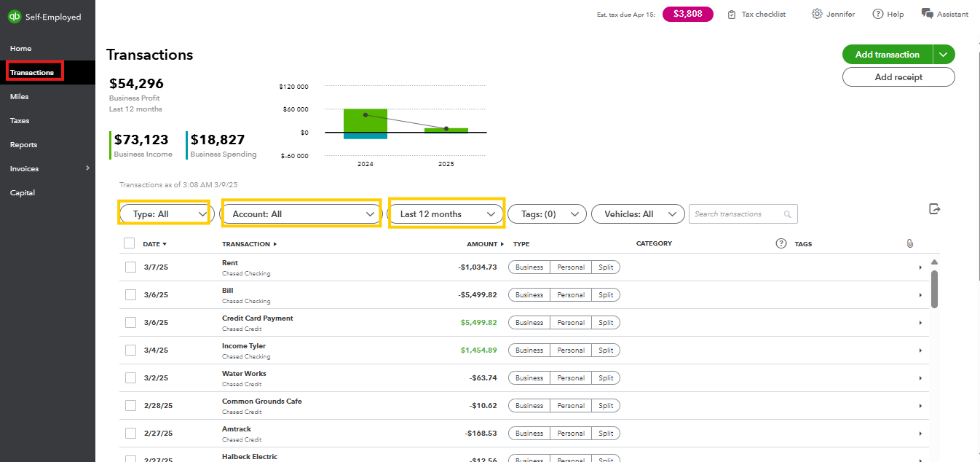Mark Income Tyler as Business
Image resolution: width=980 pixels, height=462 pixels.
point(529,351)
